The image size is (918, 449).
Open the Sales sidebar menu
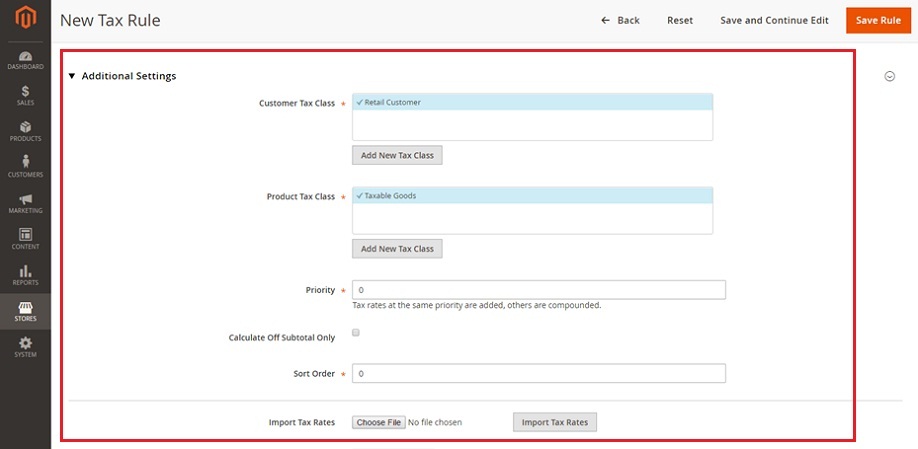[x=25, y=95]
